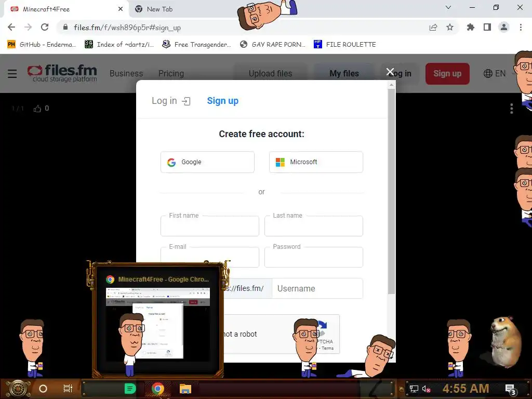Open the Chrome extensions puzzle icon
532x399 pixels.
(471, 27)
